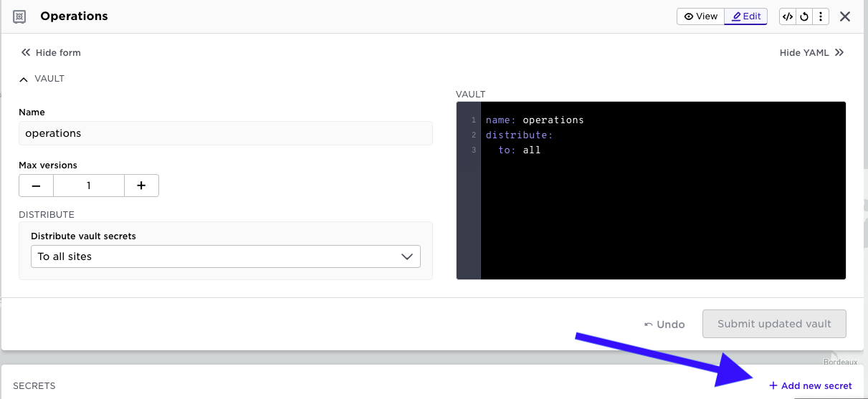
Task: Open the three-dot more options menu
Action: pos(821,16)
